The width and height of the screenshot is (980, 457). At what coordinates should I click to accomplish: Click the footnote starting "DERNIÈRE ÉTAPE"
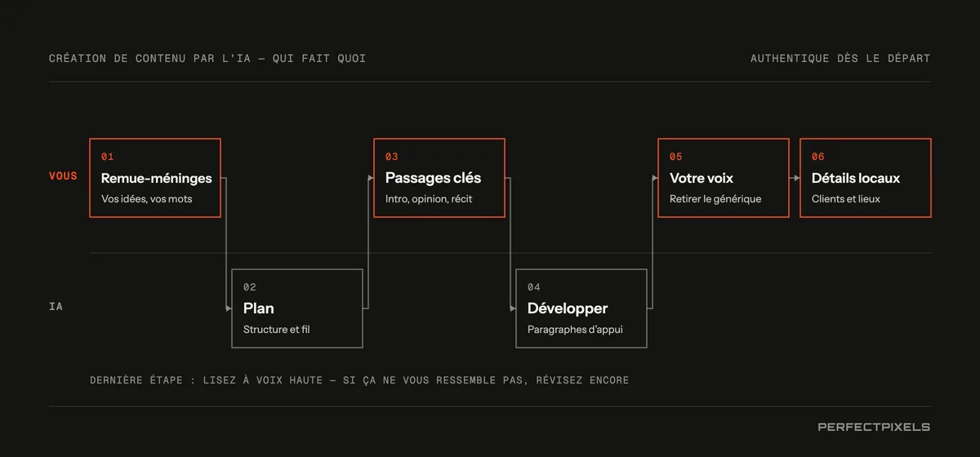pos(359,380)
